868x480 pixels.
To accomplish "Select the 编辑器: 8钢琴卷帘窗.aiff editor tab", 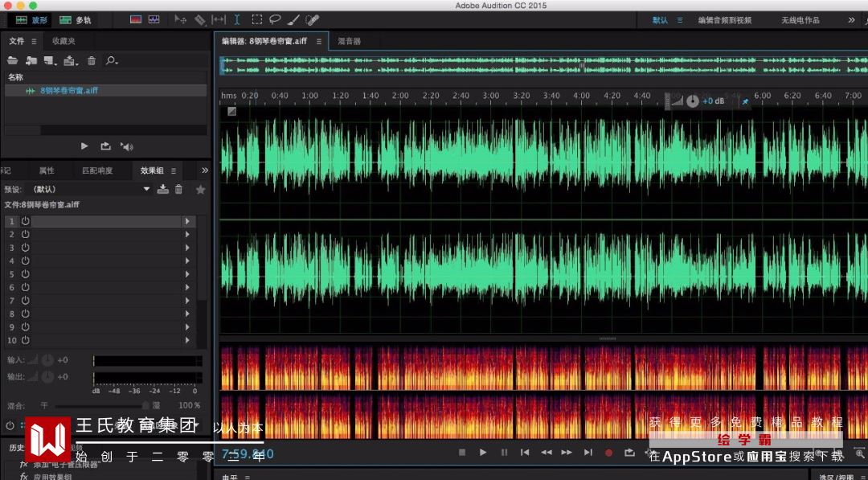I will coord(264,41).
